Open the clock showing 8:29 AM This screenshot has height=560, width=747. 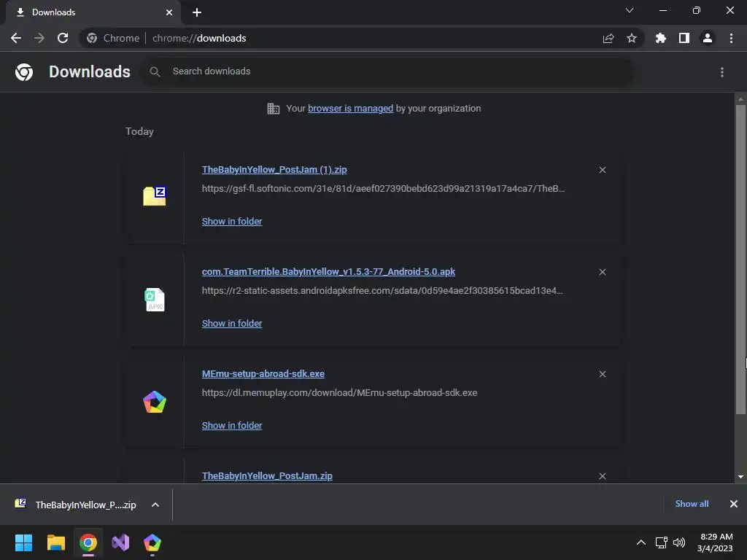click(x=715, y=542)
